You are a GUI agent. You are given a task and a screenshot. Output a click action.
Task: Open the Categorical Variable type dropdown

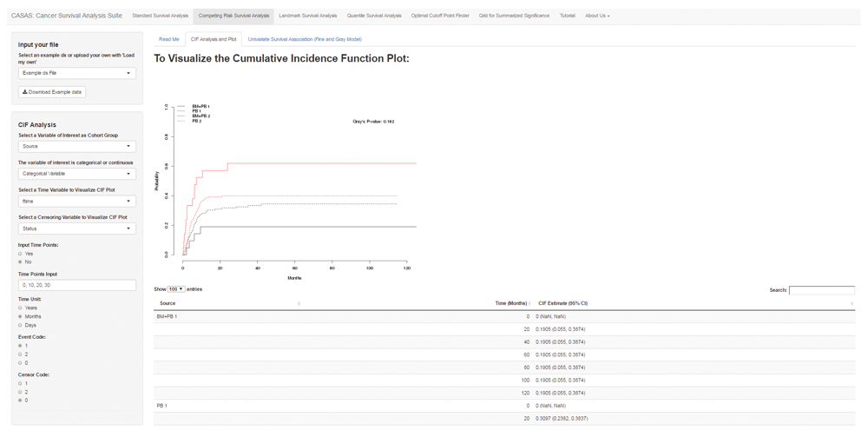[76, 174]
